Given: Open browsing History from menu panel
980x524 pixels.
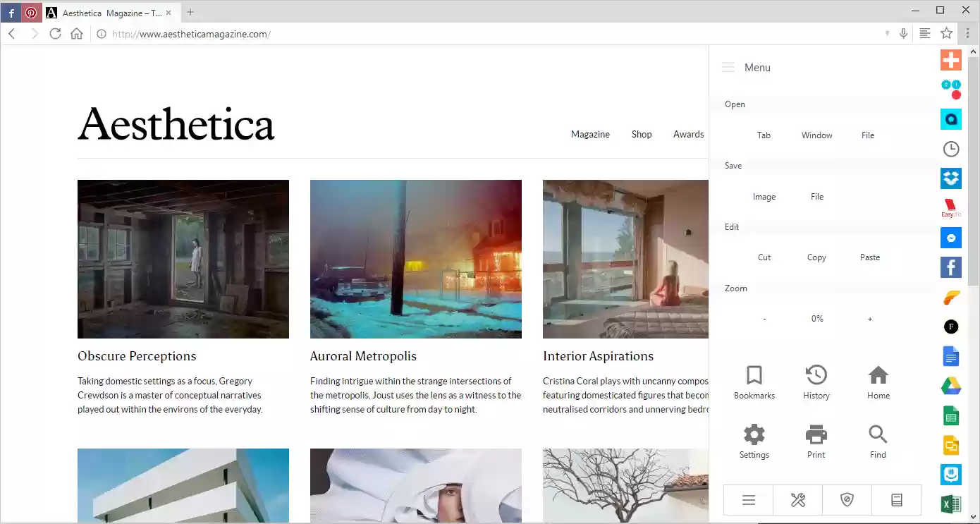Looking at the screenshot, I should (816, 382).
